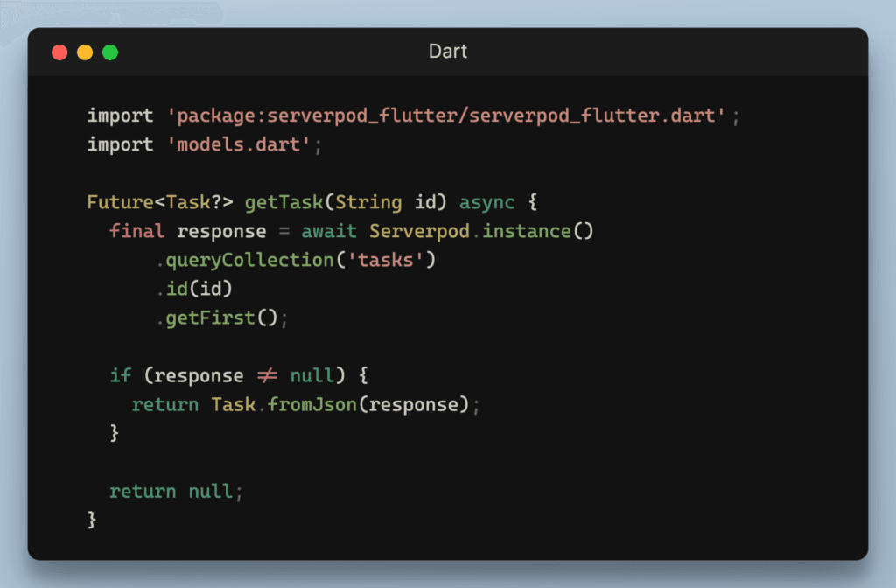896x588 pixels.
Task: Click the String parameter type
Action: [x=367, y=202]
